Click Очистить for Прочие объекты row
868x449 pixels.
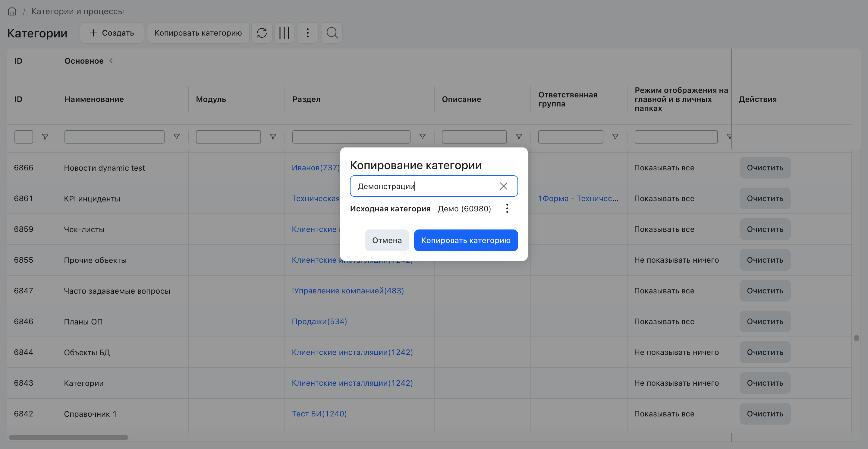[765, 260]
